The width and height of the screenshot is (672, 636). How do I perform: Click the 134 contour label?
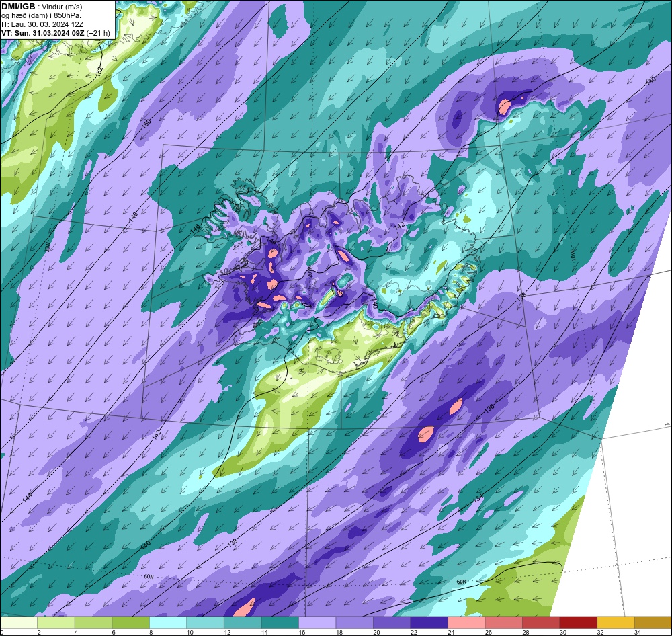[478, 499]
